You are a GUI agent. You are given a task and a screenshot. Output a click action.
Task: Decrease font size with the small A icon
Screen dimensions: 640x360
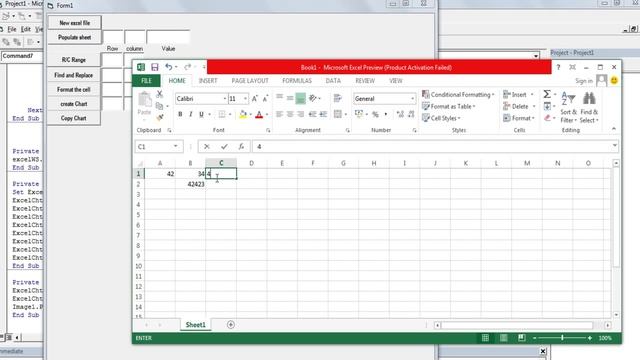point(265,99)
